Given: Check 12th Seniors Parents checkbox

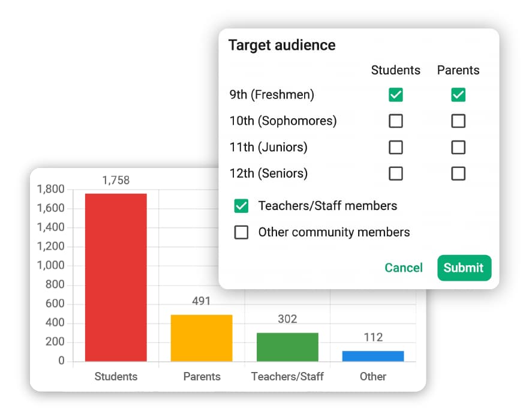Looking at the screenshot, I should tap(458, 173).
